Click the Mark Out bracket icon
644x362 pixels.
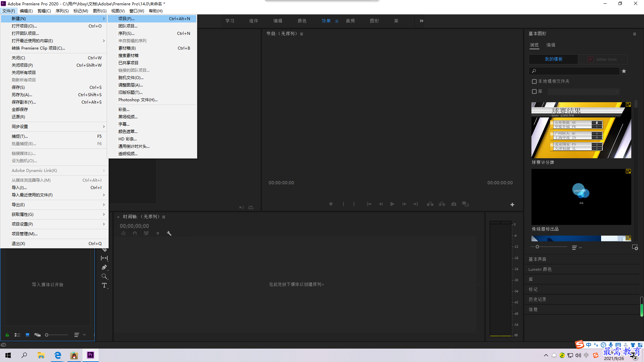[x=354, y=204]
